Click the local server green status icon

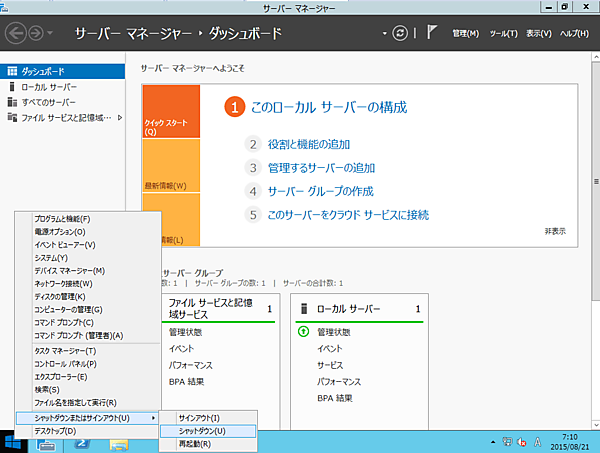pos(303,332)
